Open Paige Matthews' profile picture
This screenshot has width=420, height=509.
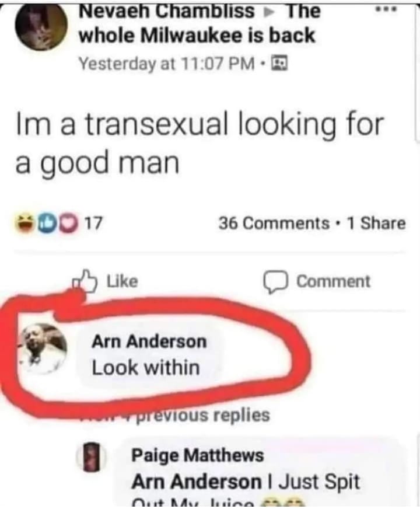pos(92,456)
